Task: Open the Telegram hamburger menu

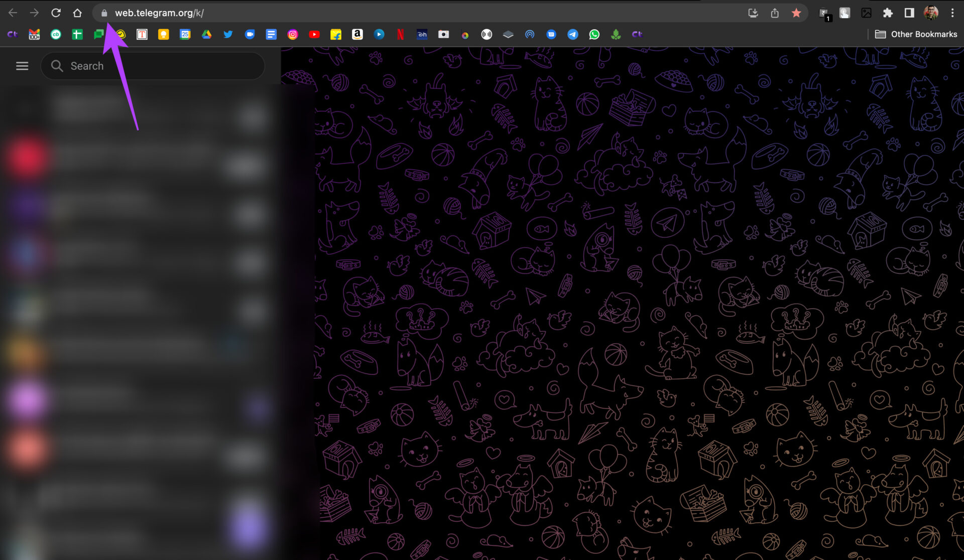Action: (x=22, y=66)
